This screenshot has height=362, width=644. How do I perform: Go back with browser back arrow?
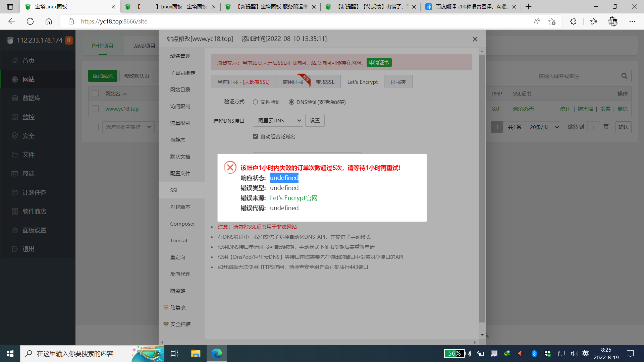[x=12, y=21]
